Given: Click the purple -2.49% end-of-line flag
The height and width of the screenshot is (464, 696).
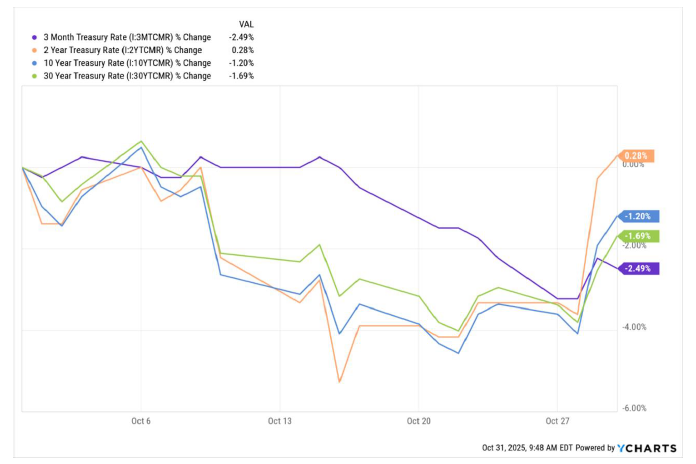Looking at the screenshot, I should click(x=638, y=268).
